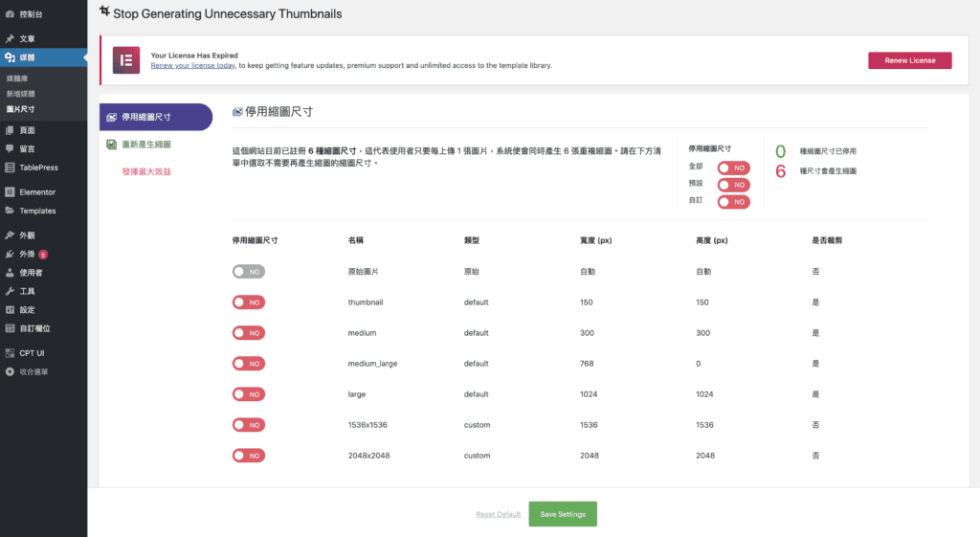
Task: Click the 頁面 pages icon in sidebar
Action: tap(10, 129)
